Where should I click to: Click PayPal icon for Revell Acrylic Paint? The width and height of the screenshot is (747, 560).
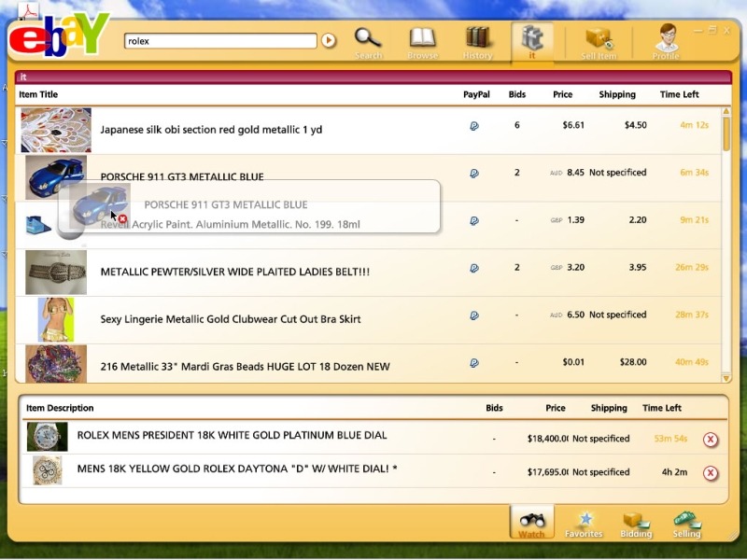474,220
